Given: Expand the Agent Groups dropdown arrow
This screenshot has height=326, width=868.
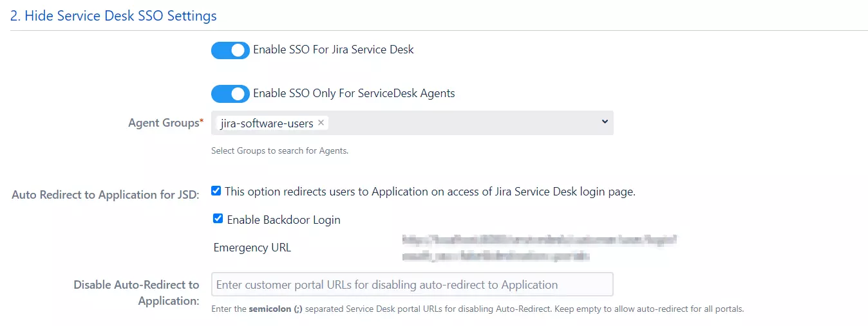Looking at the screenshot, I should click(604, 122).
